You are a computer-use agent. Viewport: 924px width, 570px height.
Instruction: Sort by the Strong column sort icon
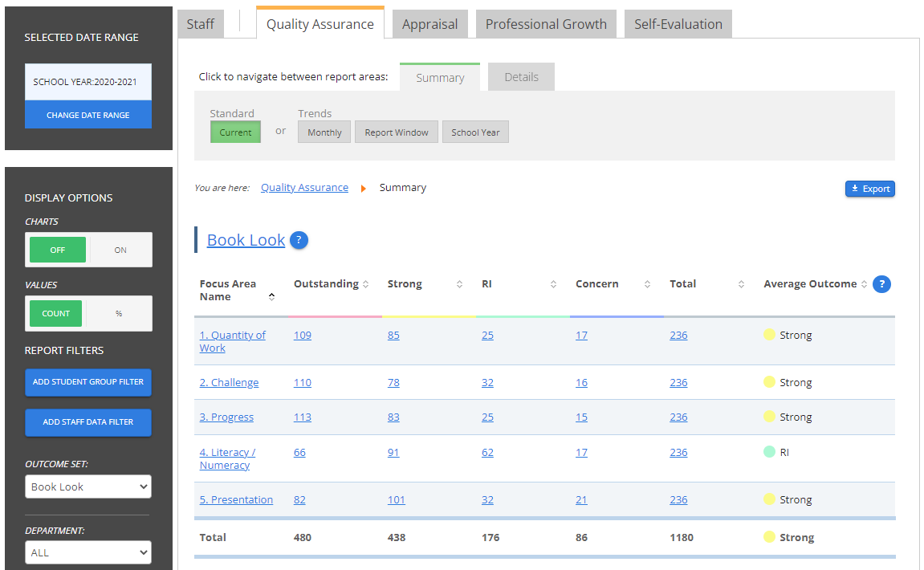click(x=459, y=284)
